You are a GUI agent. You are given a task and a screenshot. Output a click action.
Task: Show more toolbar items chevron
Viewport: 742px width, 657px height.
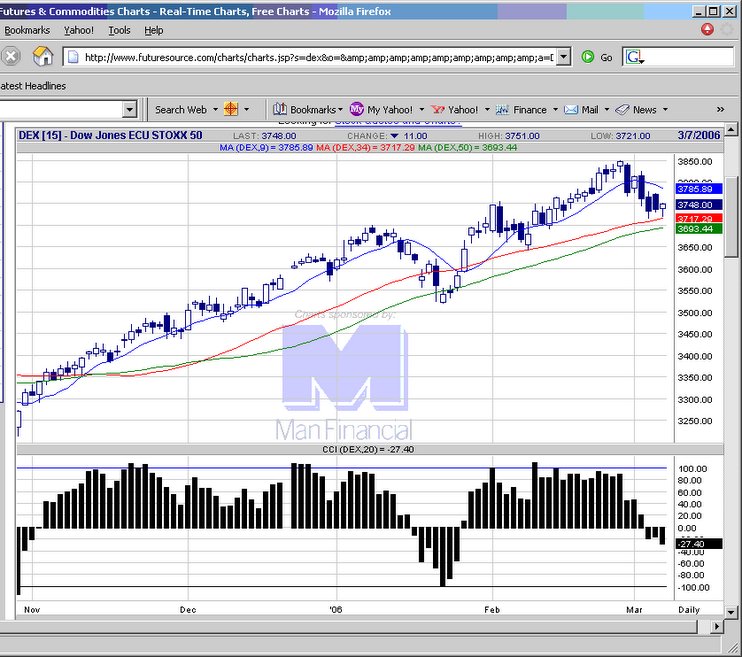[x=720, y=110]
